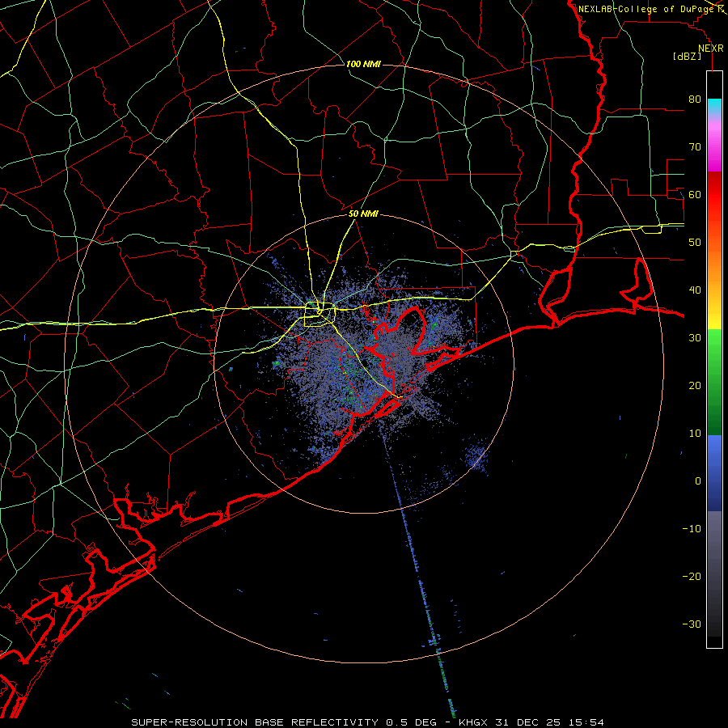The image size is (728, 728).
Task: Click the 100 NMI range ring label
Action: tap(363, 64)
